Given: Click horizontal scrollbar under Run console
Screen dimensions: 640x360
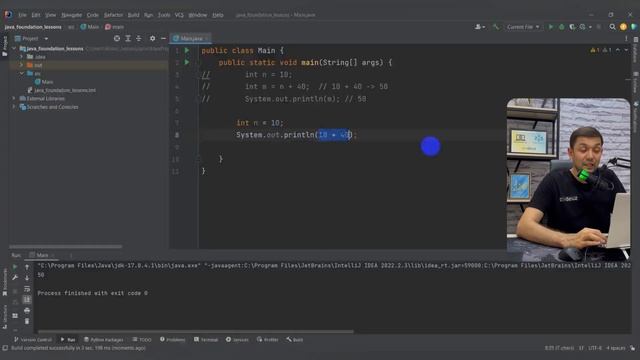Looking at the screenshot, I should click(x=196, y=331).
